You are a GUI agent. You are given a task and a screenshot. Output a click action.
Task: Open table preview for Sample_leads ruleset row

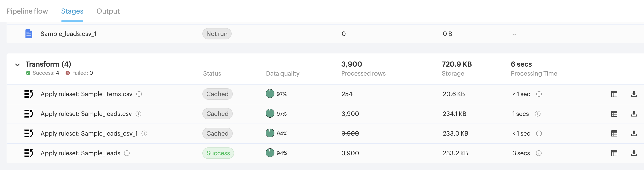[614, 153]
